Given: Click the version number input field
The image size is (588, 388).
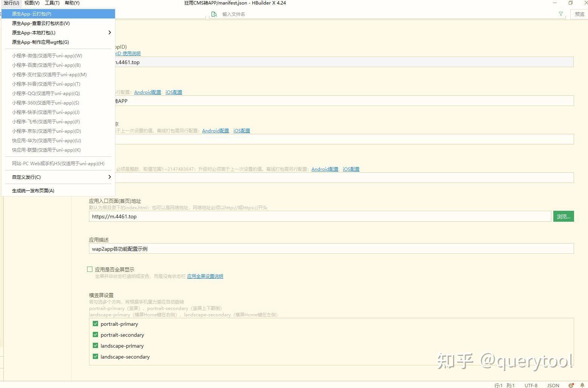Looking at the screenshot, I should (344, 178).
